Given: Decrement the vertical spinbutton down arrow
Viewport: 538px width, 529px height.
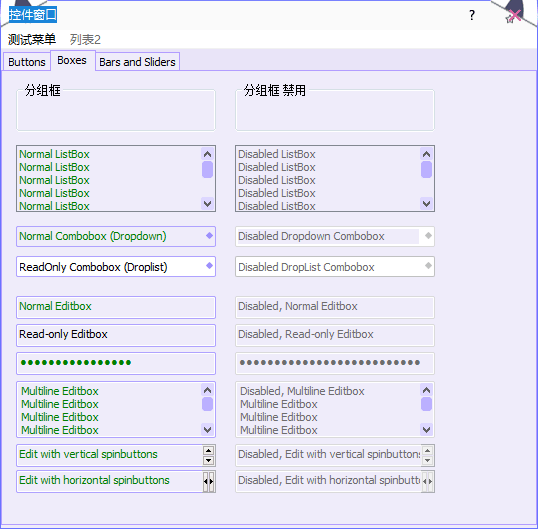Looking at the screenshot, I should point(208,460).
